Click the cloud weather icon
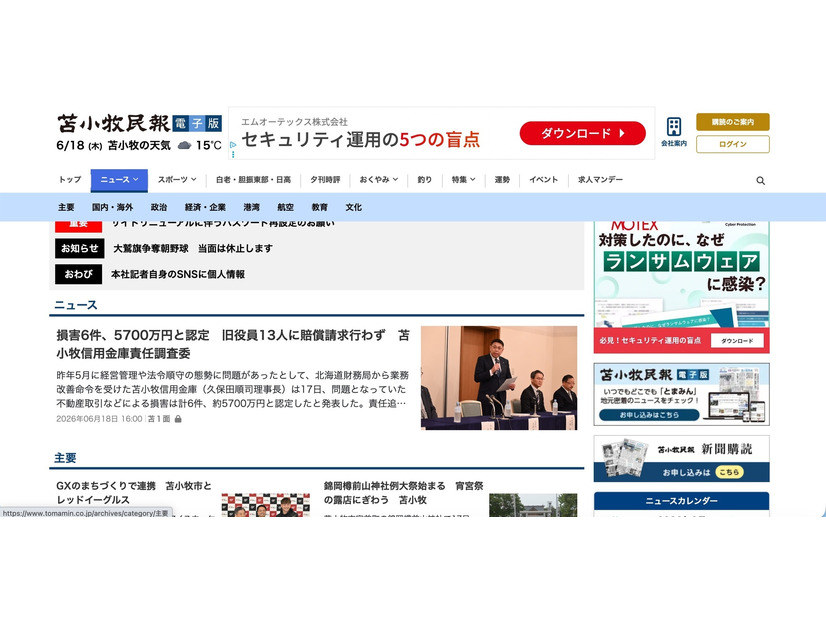This screenshot has width=826, height=620. click(x=184, y=145)
